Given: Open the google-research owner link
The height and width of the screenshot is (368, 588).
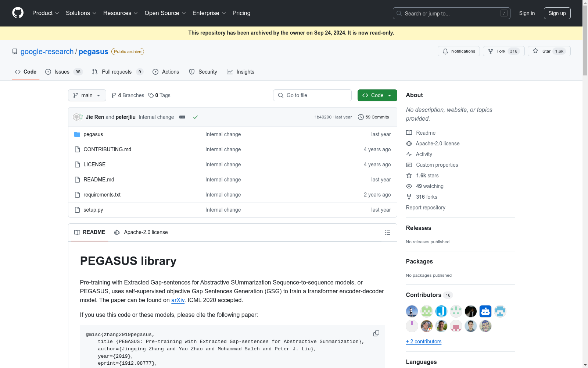Looking at the screenshot, I should click(x=47, y=52).
